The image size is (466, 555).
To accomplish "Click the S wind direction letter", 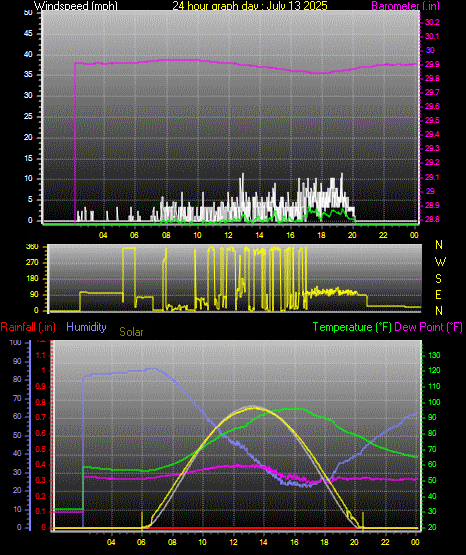I will (438, 279).
